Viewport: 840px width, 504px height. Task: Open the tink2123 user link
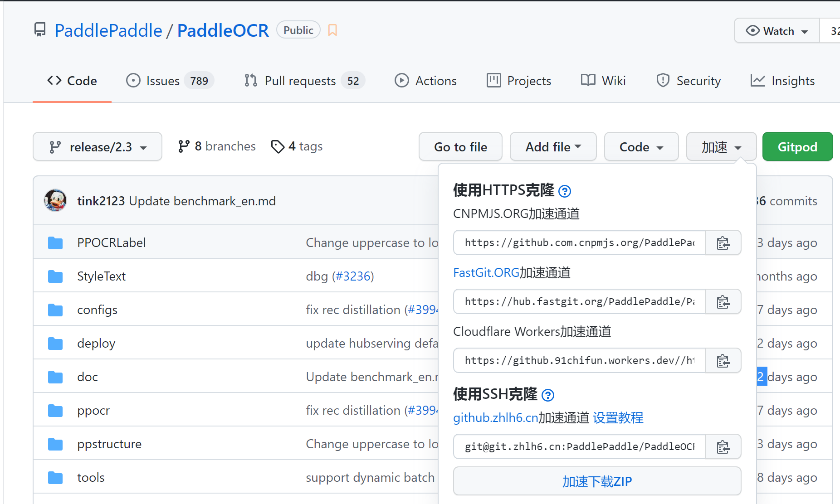pos(101,201)
